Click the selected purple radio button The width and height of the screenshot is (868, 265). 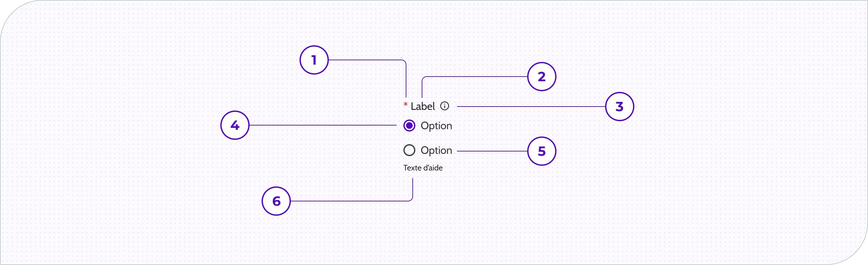click(409, 126)
